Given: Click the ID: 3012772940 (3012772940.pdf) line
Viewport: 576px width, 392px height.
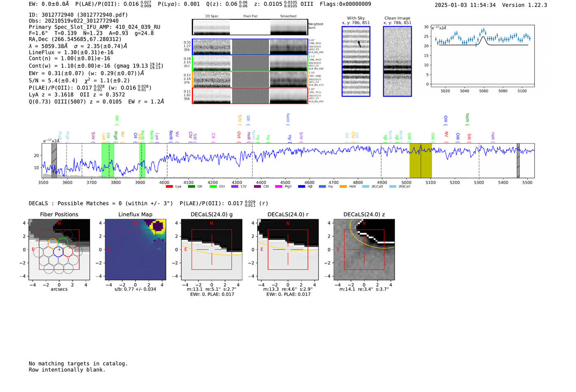Looking at the screenshot, I should pyautogui.click(x=78, y=15).
